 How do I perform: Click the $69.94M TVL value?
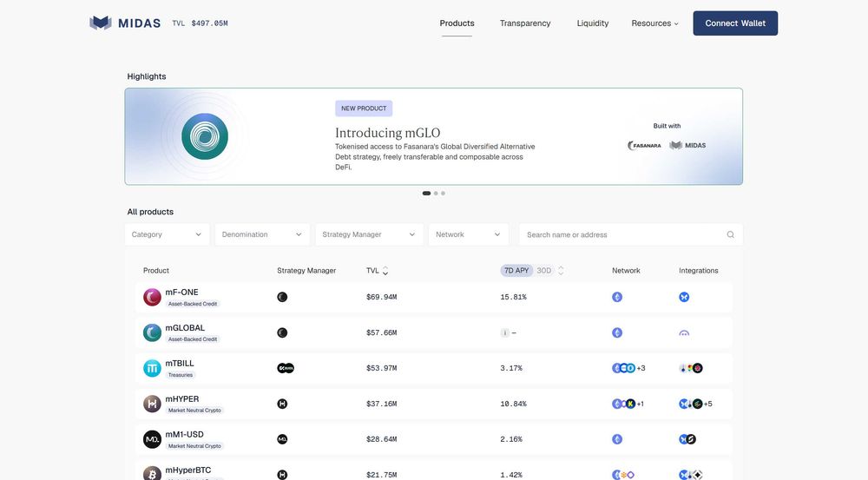point(381,298)
